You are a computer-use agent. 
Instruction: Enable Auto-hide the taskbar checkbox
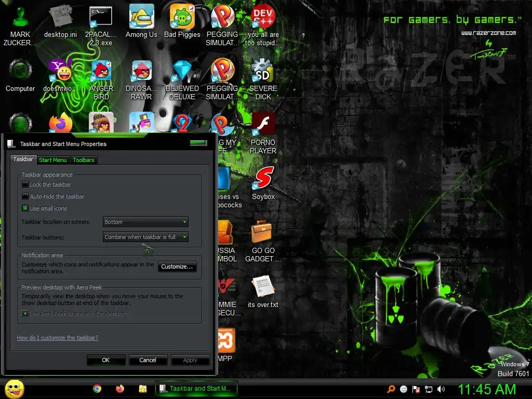click(25, 196)
